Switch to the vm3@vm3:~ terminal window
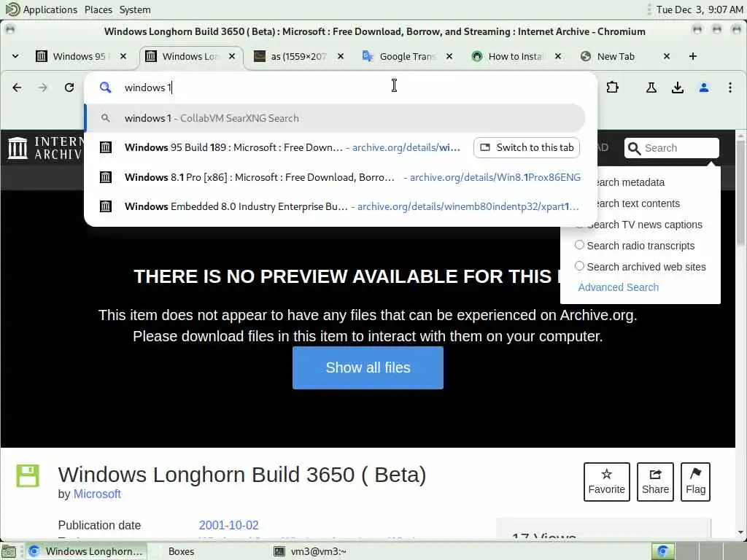Viewport: 747px width, 560px height. [318, 551]
